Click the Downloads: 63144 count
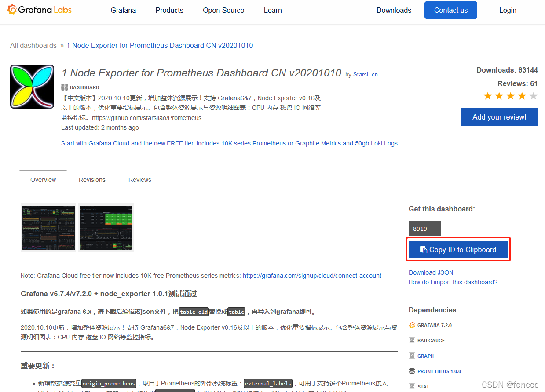The width and height of the screenshot is (545, 392). tap(507, 70)
